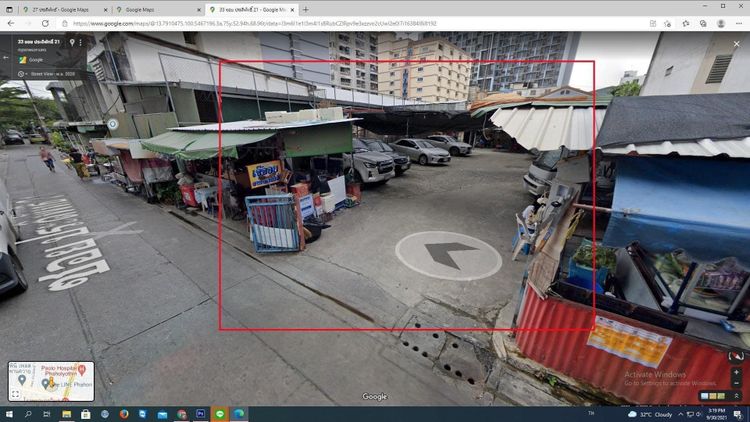Open the browser extensions icon
750x422 pixels.
tap(686, 23)
